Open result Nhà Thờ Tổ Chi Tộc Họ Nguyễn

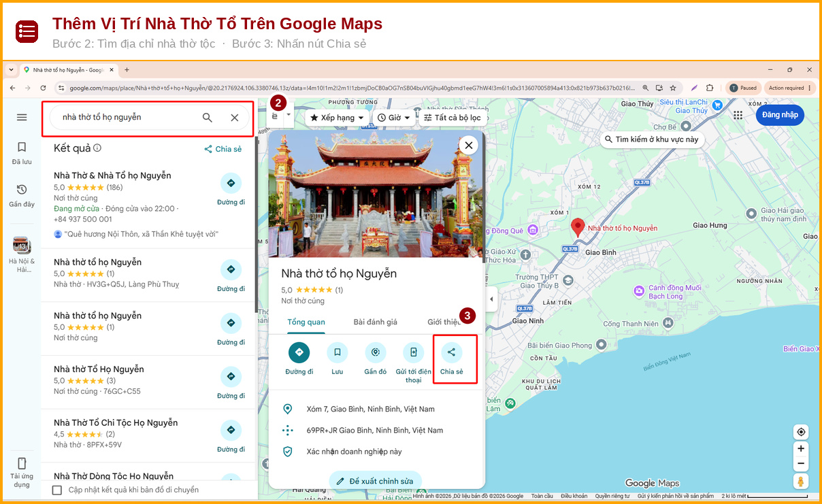point(116,423)
